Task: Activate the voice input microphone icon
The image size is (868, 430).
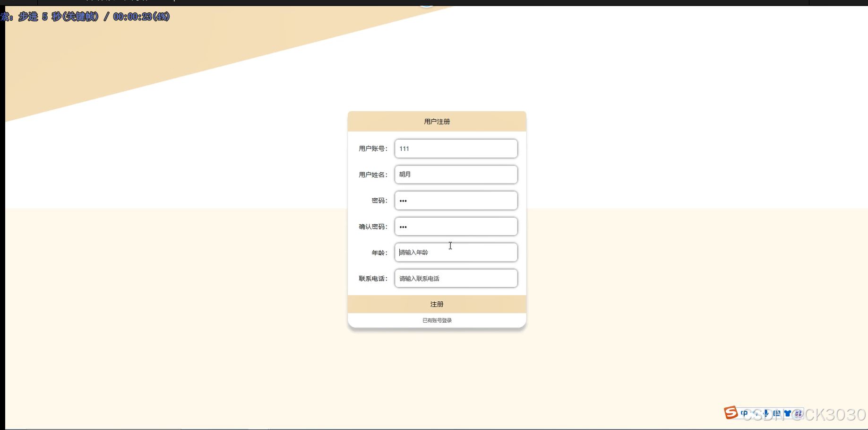Action: (766, 412)
